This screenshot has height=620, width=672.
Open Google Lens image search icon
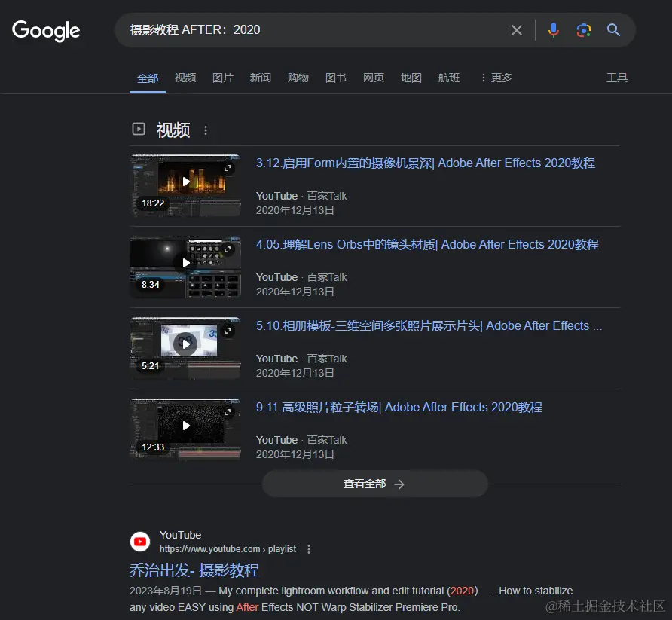tap(584, 30)
